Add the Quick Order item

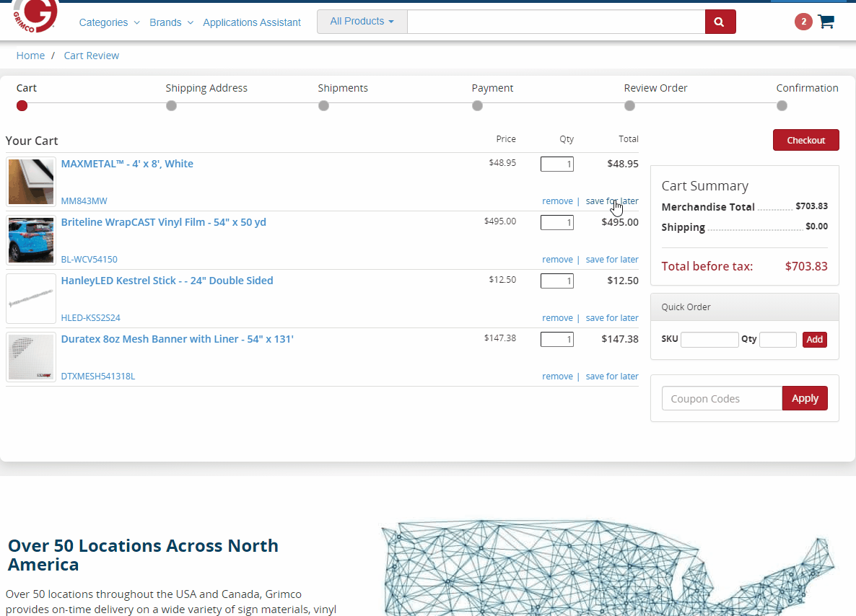[x=814, y=340]
